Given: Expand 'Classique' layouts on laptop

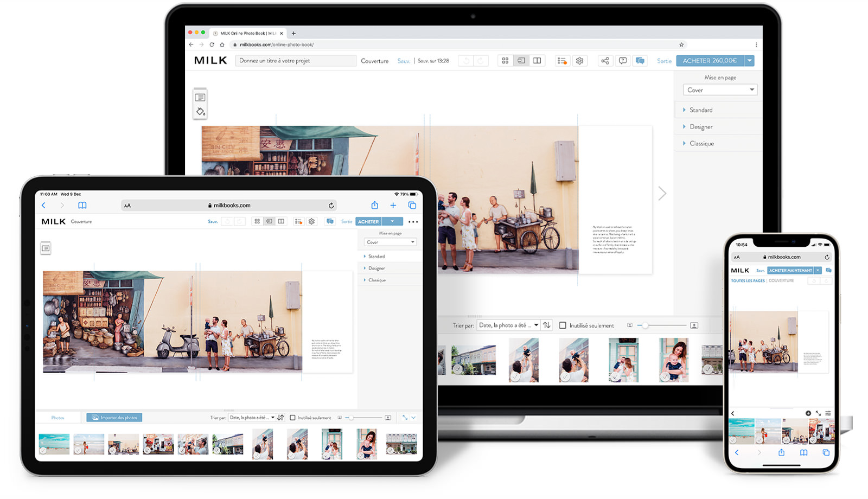Looking at the screenshot, I should pos(718,144).
